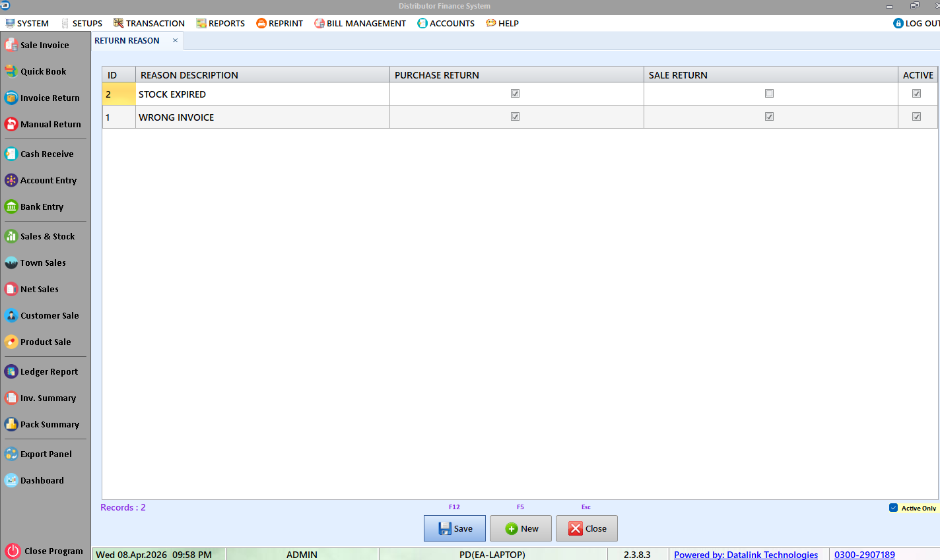This screenshot has width=940, height=560.
Task: Save the return reasons
Action: pos(455,528)
